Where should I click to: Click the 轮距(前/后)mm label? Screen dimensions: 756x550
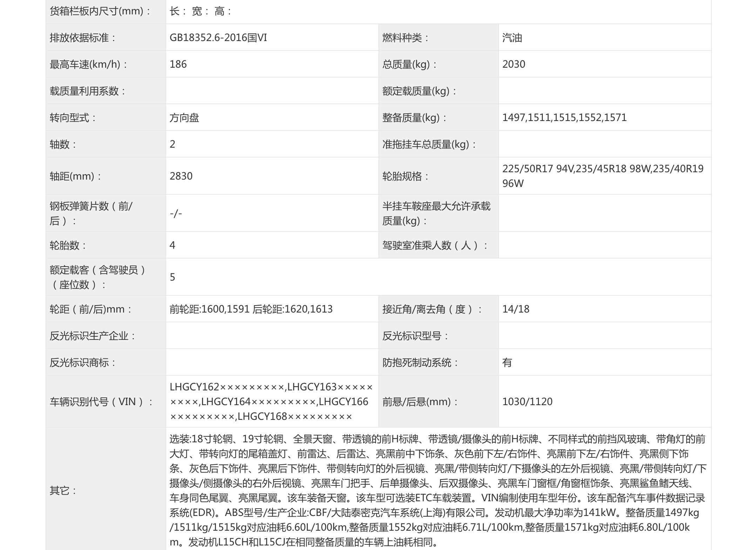point(90,309)
